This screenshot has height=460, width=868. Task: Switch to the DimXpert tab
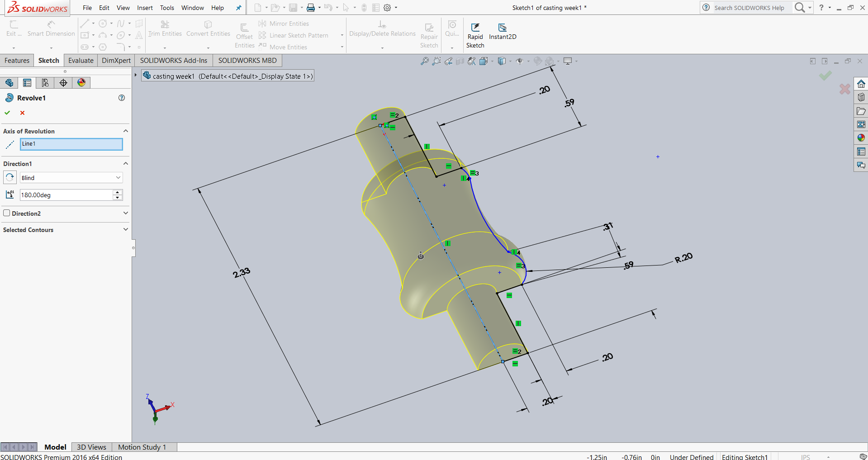[116, 61]
